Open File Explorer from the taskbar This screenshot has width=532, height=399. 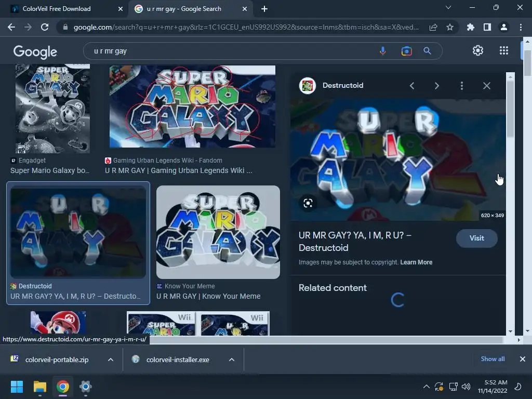click(x=39, y=387)
